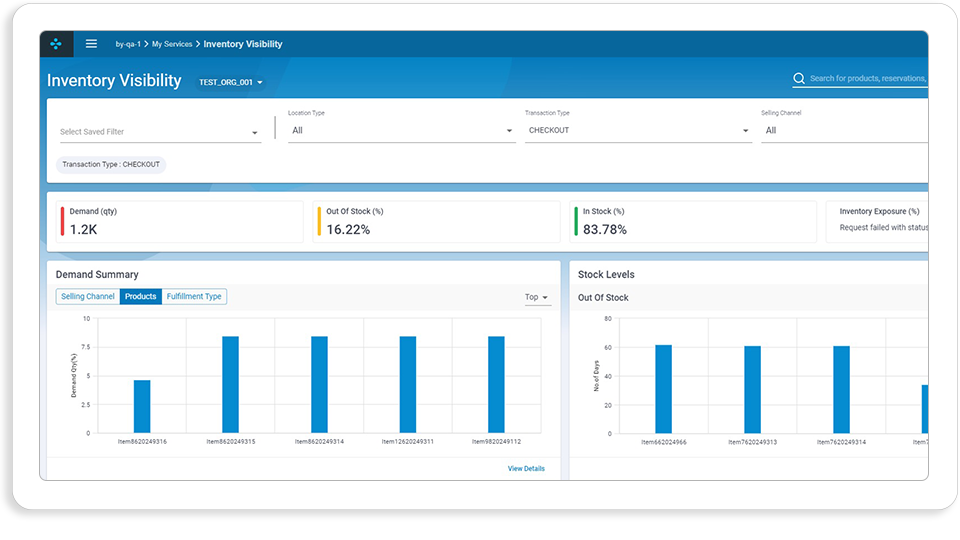This screenshot has height=540, width=960.
Task: Click the View Details link
Action: [526, 468]
